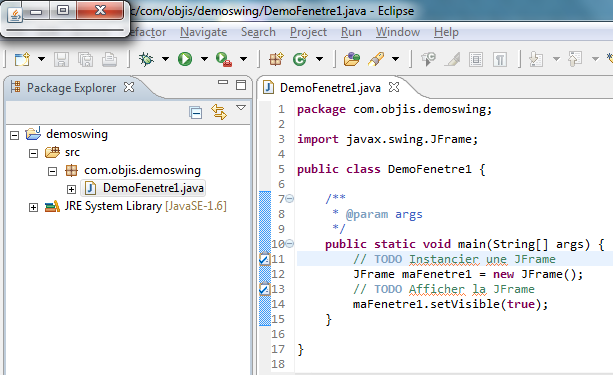Open the Run configurations dropdown arrow
Screen dimensions: 613x375
click(204, 59)
